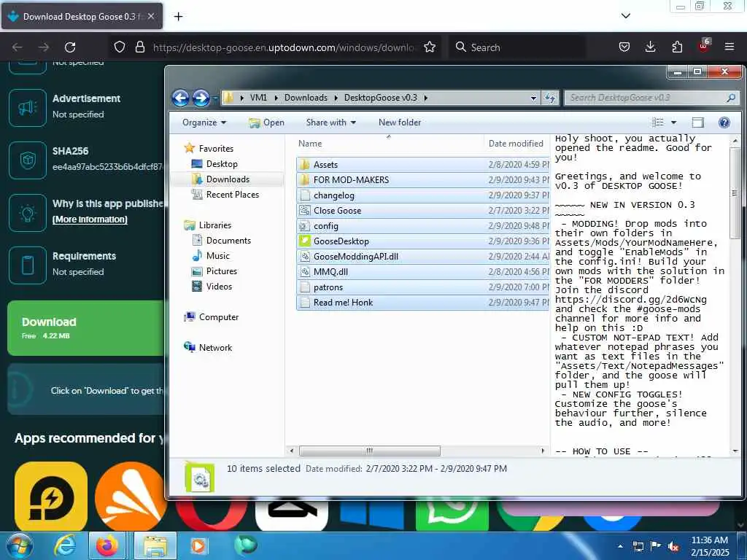This screenshot has height=560, width=747.
Task: Select GooseDesktop application icon
Action: coord(304,241)
